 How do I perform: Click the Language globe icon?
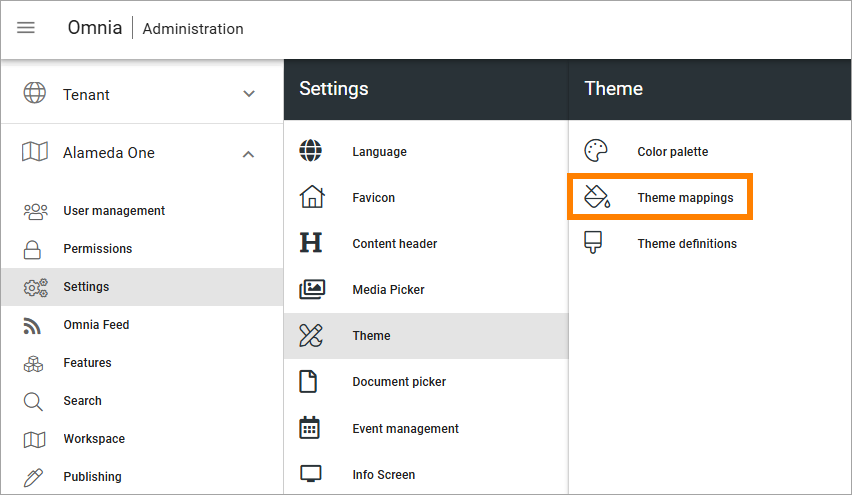311,151
